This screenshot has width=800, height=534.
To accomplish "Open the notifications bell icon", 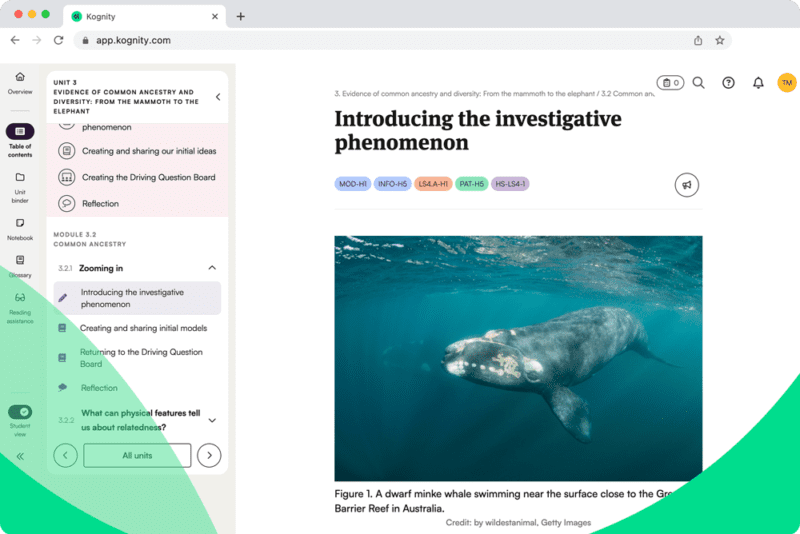I will (758, 83).
